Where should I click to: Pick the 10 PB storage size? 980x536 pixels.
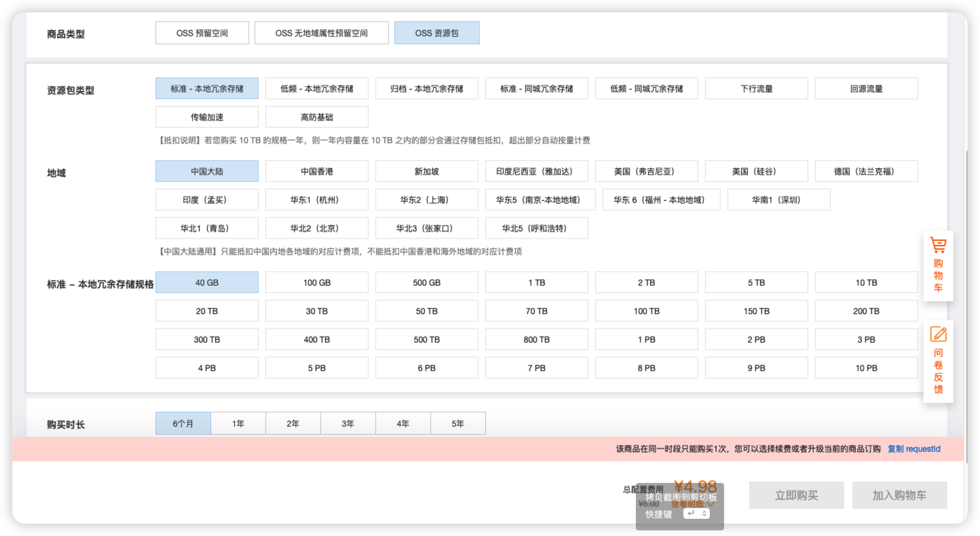click(x=867, y=368)
